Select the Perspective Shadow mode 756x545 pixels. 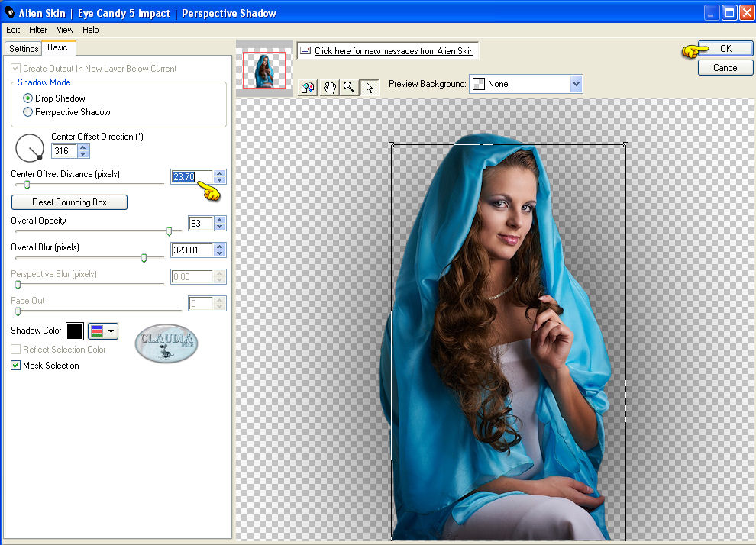28,112
